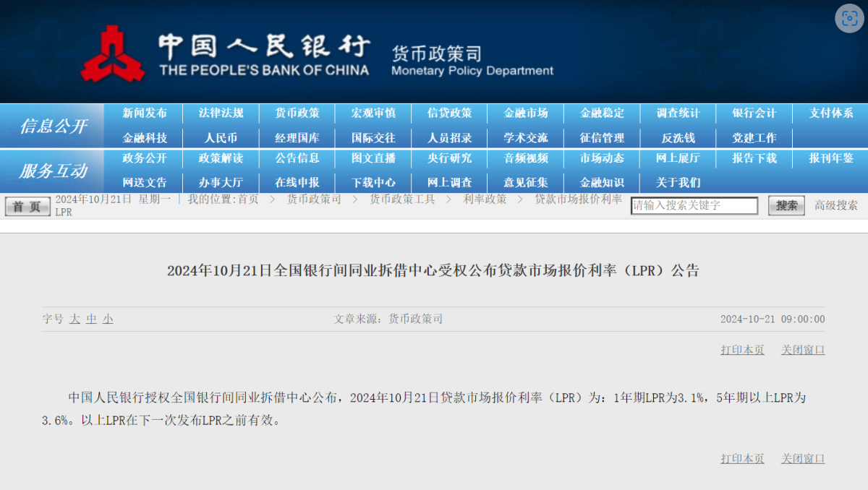The image size is (868, 490).
Task: Click 货币政策工具 in the breadcrumb path
Action: point(402,199)
